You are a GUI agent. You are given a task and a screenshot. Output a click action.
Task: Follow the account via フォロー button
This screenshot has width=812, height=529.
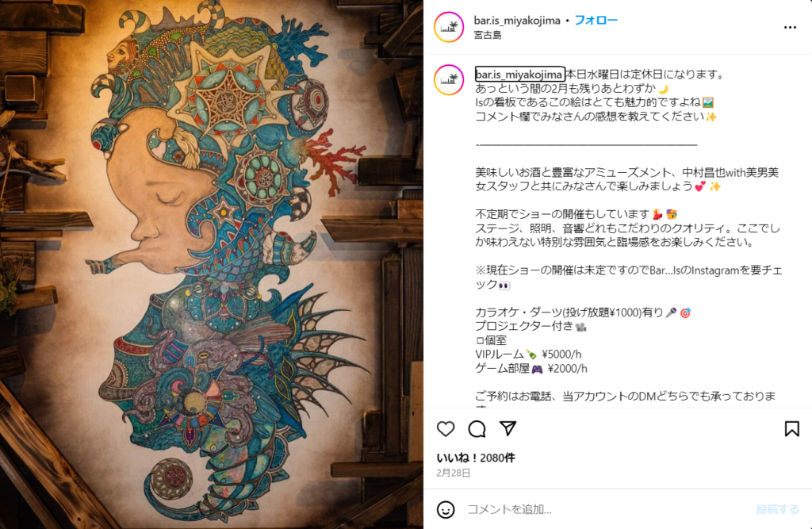596,20
